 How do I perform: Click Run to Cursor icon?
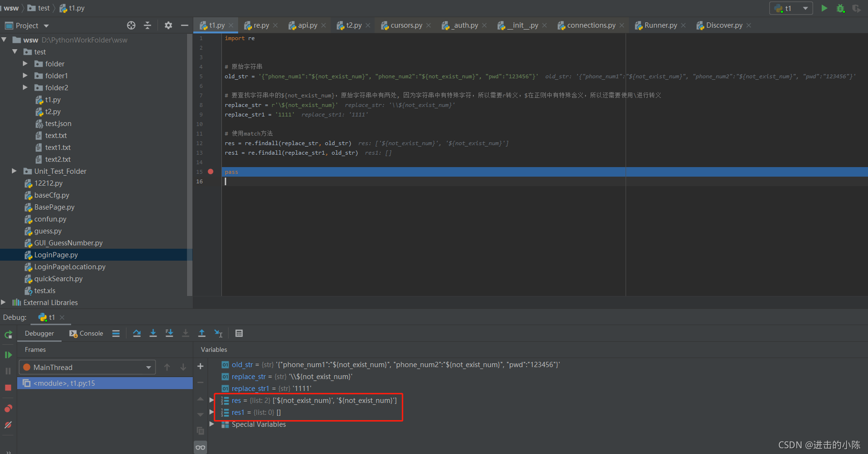pos(218,333)
